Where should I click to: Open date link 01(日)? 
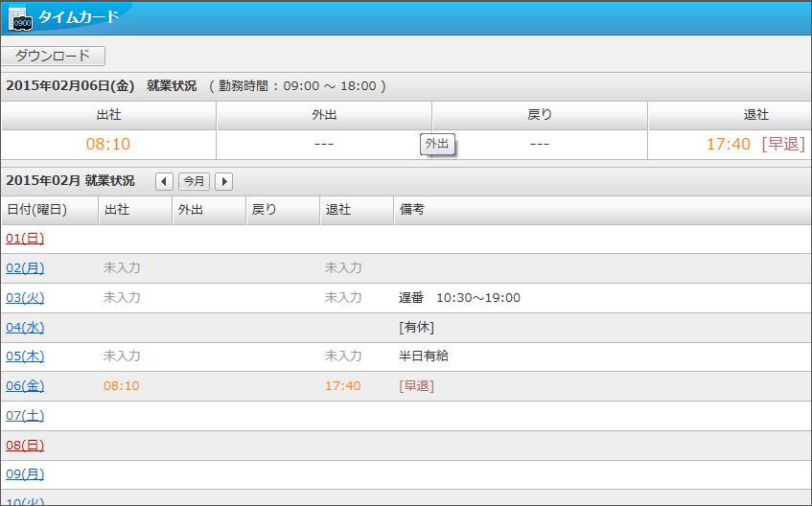25,239
